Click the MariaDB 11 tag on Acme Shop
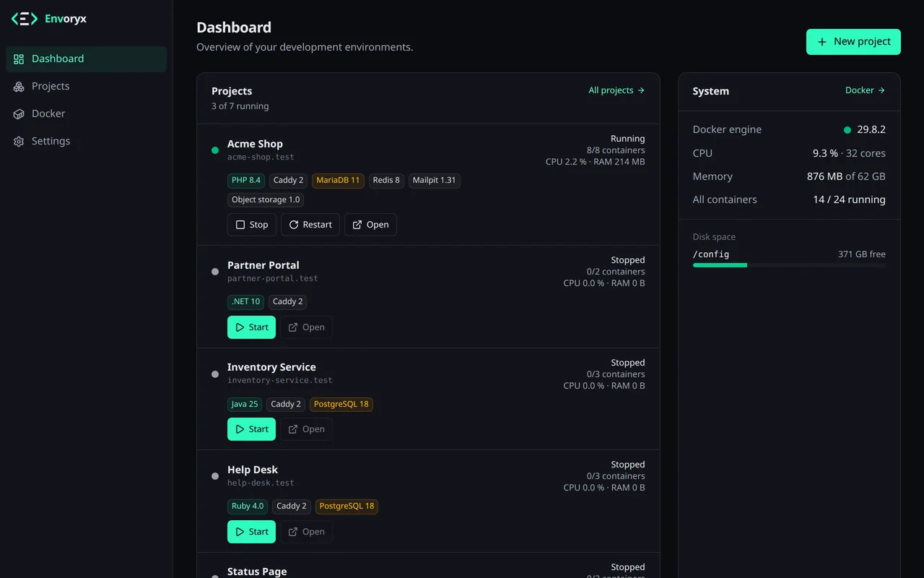Screen dimensions: 924x578 338,180
